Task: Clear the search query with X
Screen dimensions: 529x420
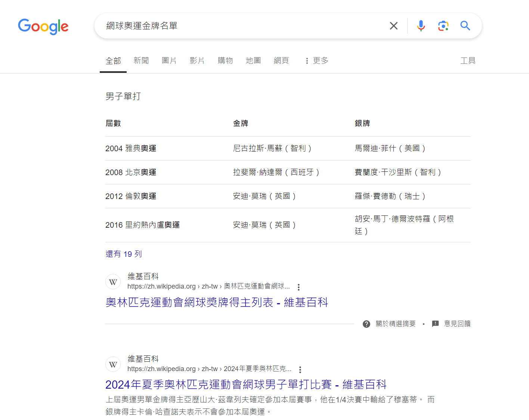Action: point(394,26)
